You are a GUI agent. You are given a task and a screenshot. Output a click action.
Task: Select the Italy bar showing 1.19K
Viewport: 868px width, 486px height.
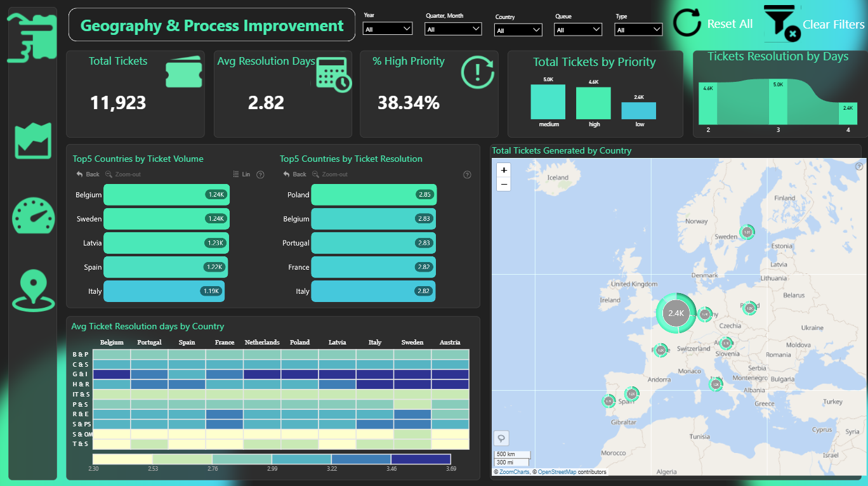tap(164, 291)
